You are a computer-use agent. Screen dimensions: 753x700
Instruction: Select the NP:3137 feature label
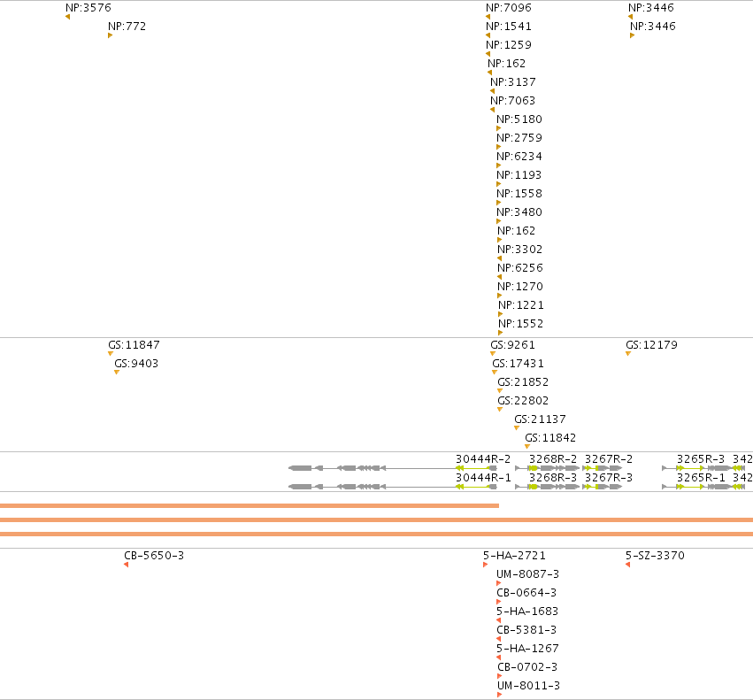pyautogui.click(x=513, y=82)
